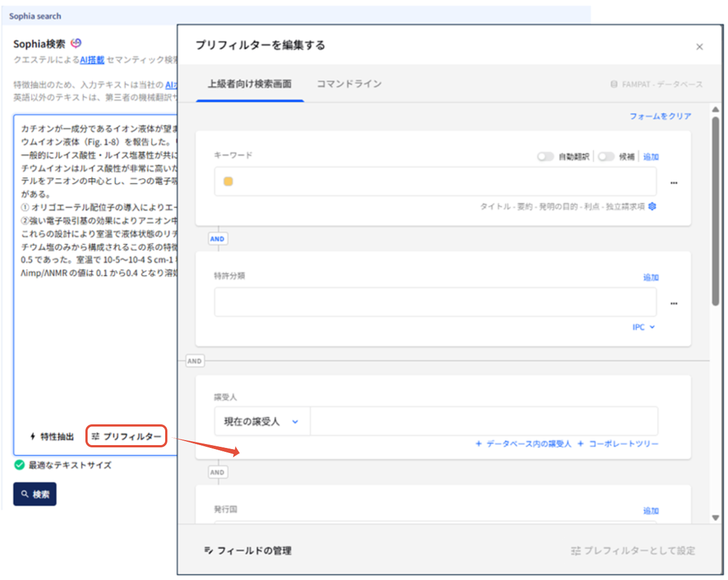This screenshot has height=580, width=728.
Task: Click the 特許分類 input field
Action: (435, 302)
